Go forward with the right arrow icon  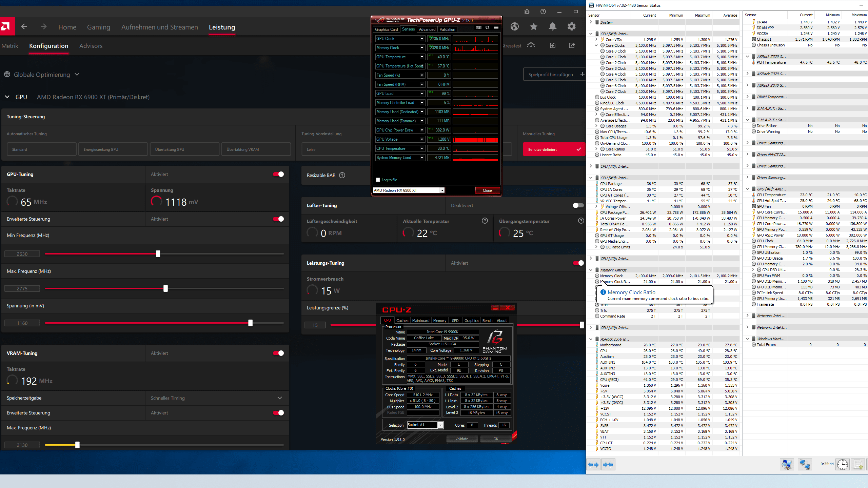pos(43,27)
